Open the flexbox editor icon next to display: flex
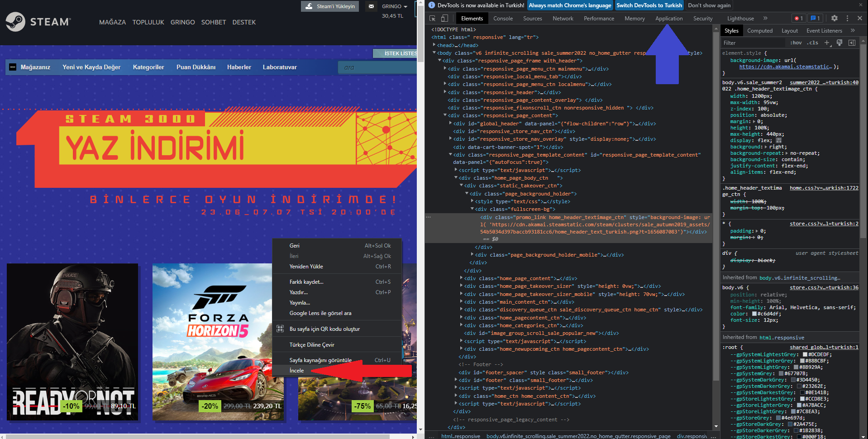The height and width of the screenshot is (439, 868). (x=778, y=140)
